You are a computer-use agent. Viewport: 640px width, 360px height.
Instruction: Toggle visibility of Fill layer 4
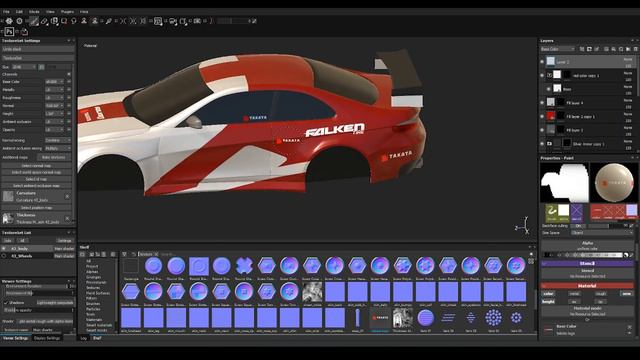542,102
